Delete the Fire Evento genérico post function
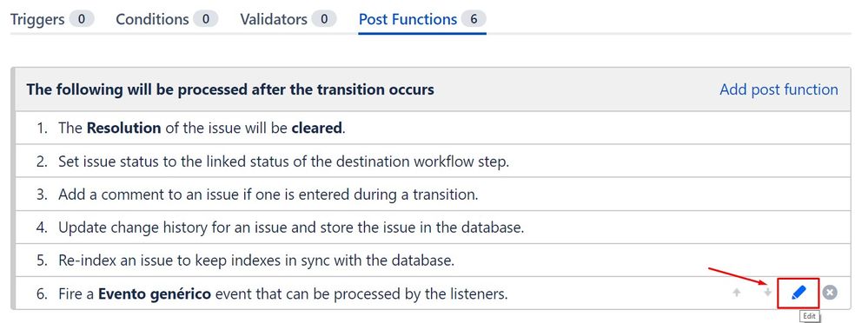Screen dimensions: 868x323 (829, 293)
